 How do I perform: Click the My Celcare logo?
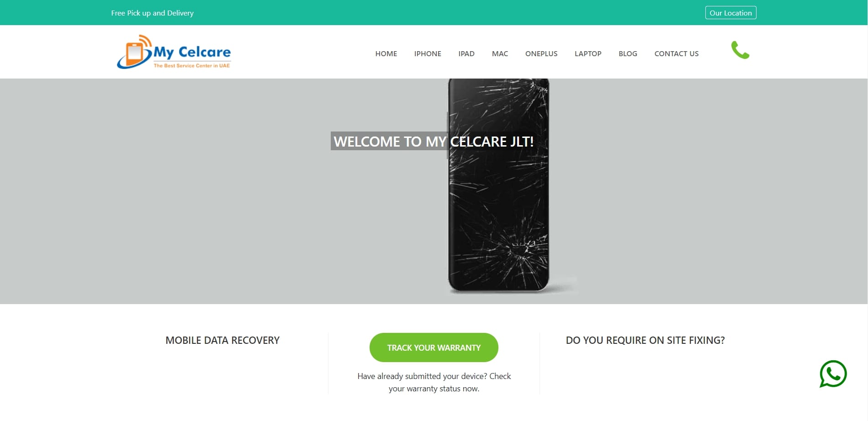tap(174, 52)
